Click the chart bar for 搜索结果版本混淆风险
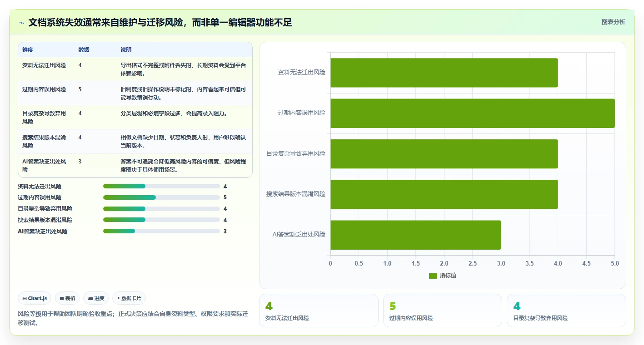The image size is (644, 345). coord(444,194)
